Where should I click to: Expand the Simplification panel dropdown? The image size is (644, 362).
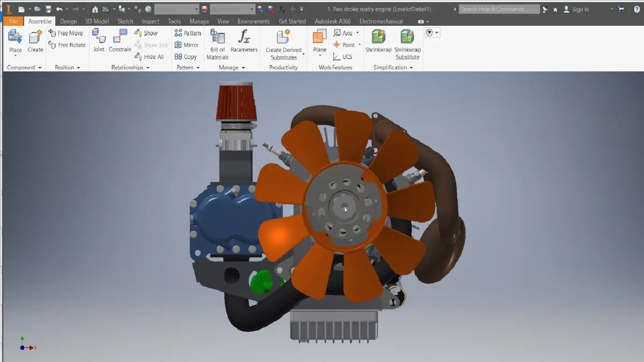(x=411, y=68)
